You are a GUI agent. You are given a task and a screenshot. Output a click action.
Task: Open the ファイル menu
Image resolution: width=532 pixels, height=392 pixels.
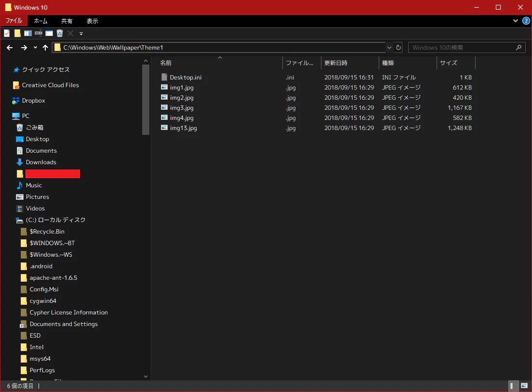tap(13, 21)
